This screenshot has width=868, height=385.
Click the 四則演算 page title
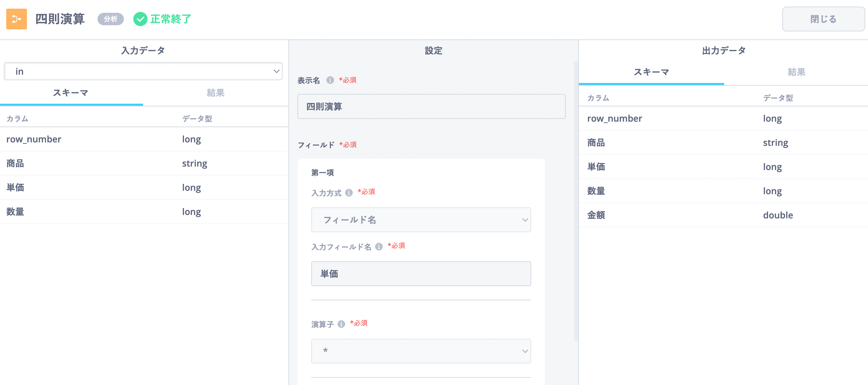(x=60, y=19)
